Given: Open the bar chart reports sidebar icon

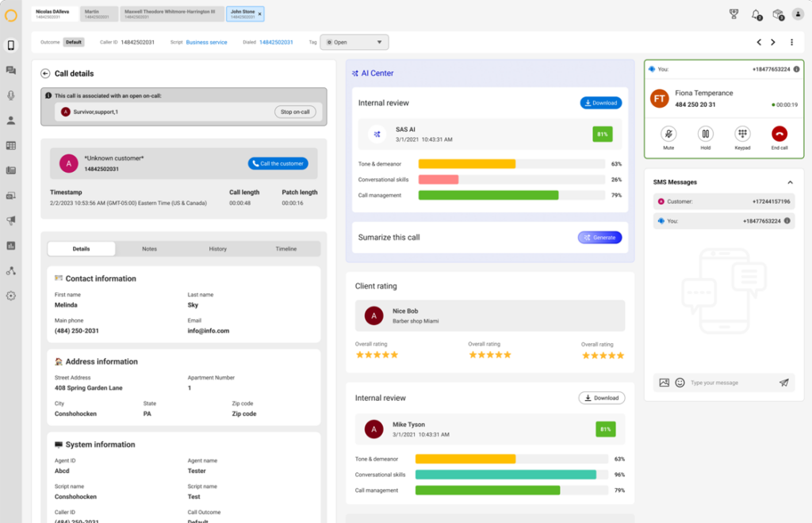Looking at the screenshot, I should [11, 246].
